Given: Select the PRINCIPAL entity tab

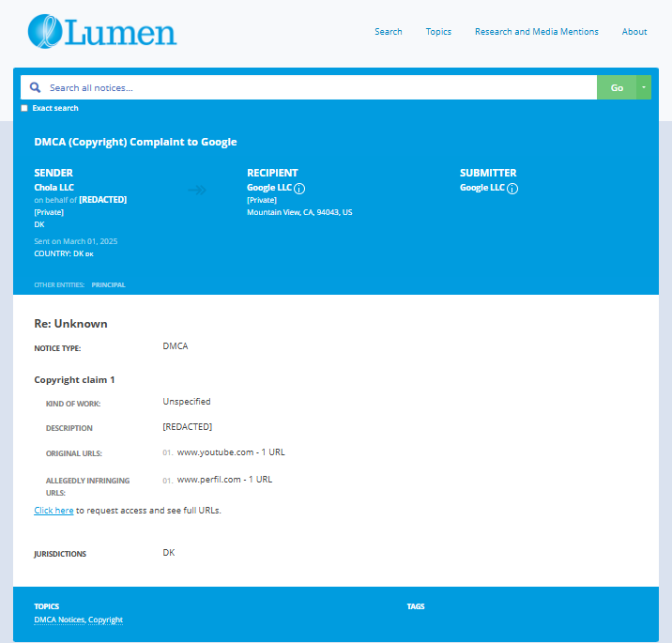Looking at the screenshot, I should click(x=109, y=285).
